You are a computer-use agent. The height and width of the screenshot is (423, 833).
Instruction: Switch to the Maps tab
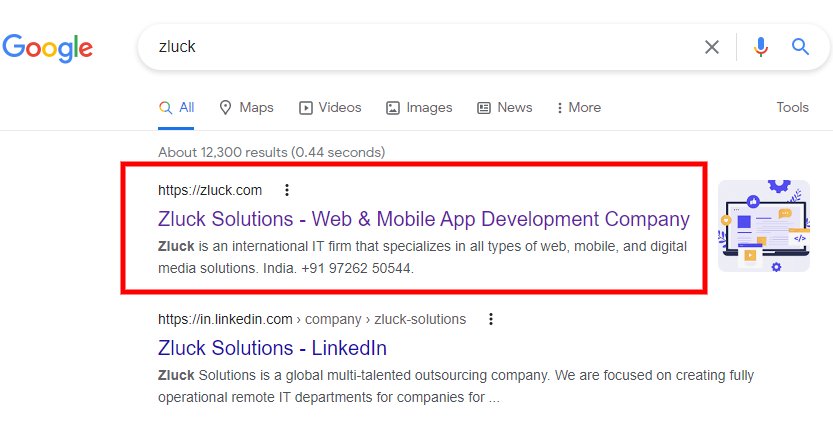[246, 108]
